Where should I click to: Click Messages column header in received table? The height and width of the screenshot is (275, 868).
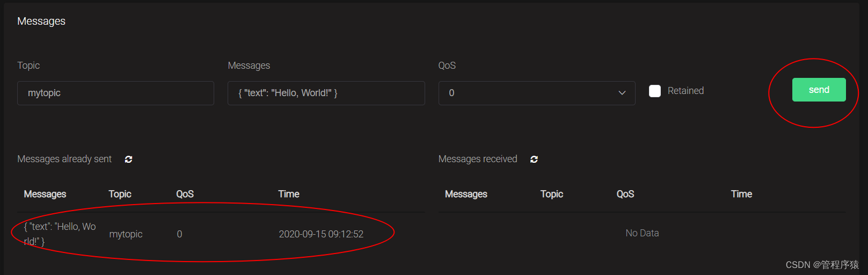click(466, 194)
